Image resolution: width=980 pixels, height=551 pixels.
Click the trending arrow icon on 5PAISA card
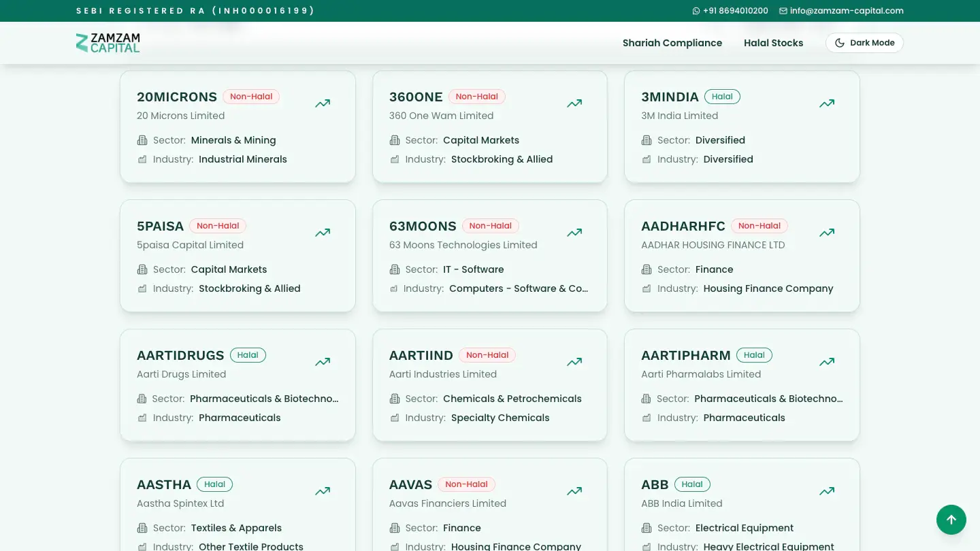click(323, 233)
